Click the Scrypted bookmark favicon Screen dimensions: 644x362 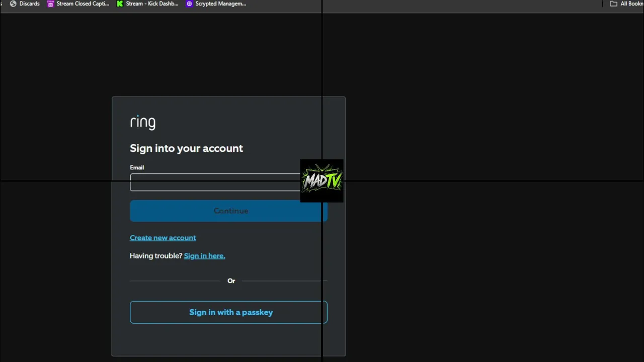[189, 4]
